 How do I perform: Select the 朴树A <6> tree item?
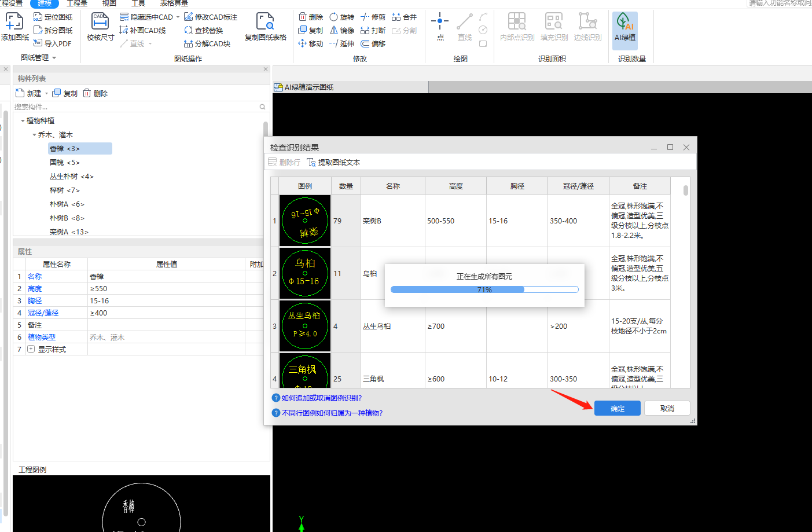[x=67, y=204]
